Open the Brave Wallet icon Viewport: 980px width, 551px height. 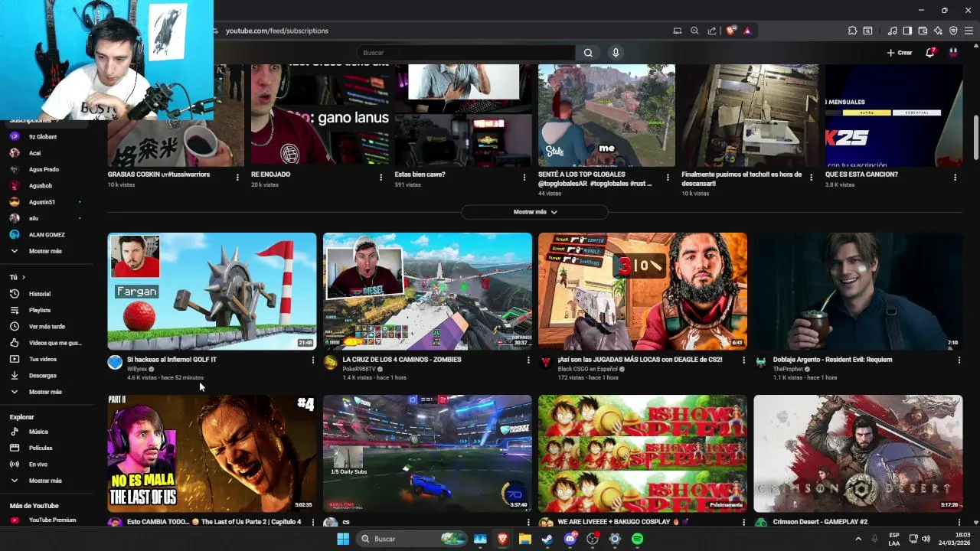(923, 31)
